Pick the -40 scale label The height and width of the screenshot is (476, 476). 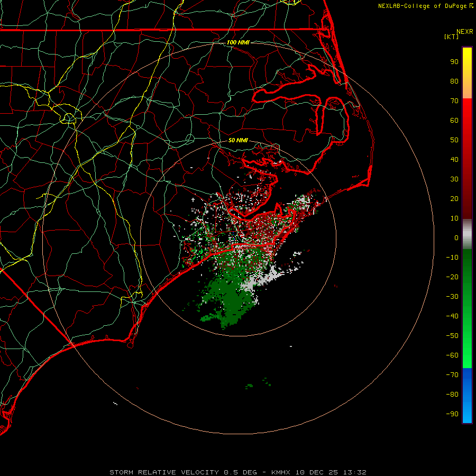point(452,316)
